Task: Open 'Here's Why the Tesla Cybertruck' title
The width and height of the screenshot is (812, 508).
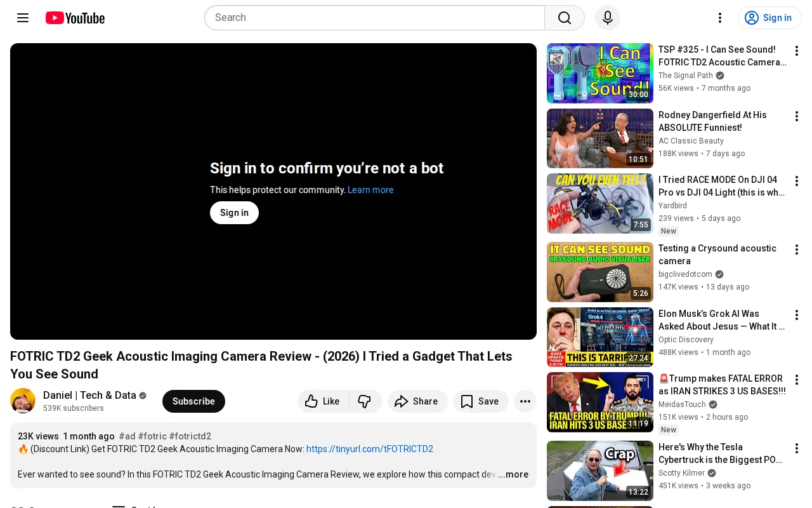Action: 721,453
